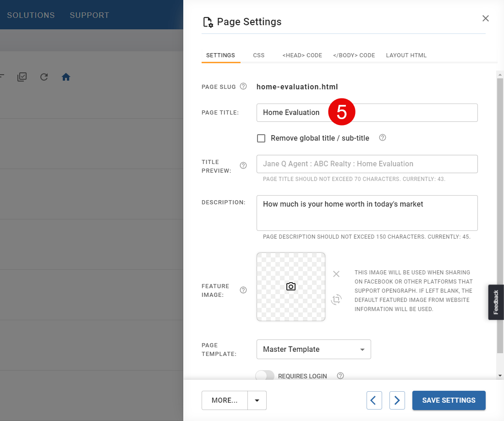Click the Description text area
The height and width of the screenshot is (421, 504).
[x=367, y=213]
